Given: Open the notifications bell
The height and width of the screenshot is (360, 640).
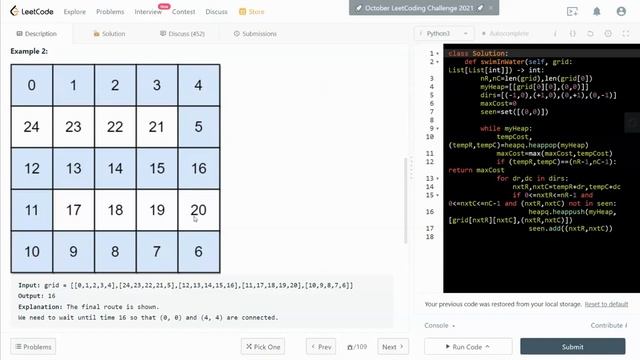Looking at the screenshot, I should click(597, 11).
